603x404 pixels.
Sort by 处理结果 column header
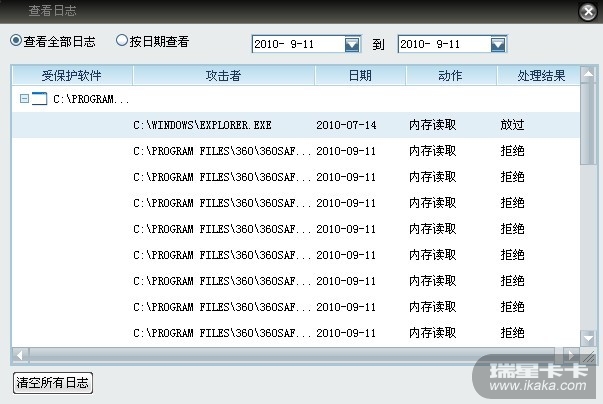pos(540,75)
